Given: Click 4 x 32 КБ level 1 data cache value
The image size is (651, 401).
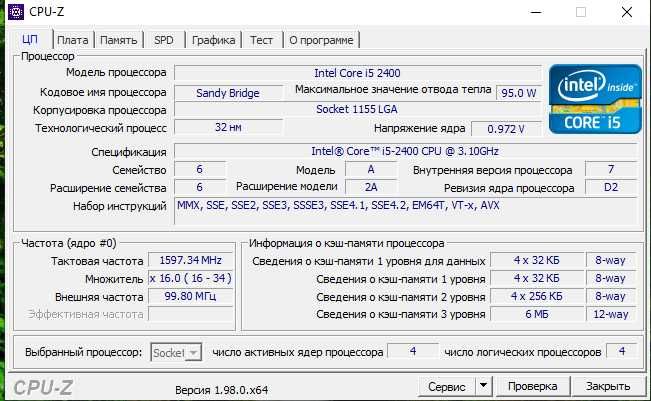Looking at the screenshot, I should tap(537, 260).
